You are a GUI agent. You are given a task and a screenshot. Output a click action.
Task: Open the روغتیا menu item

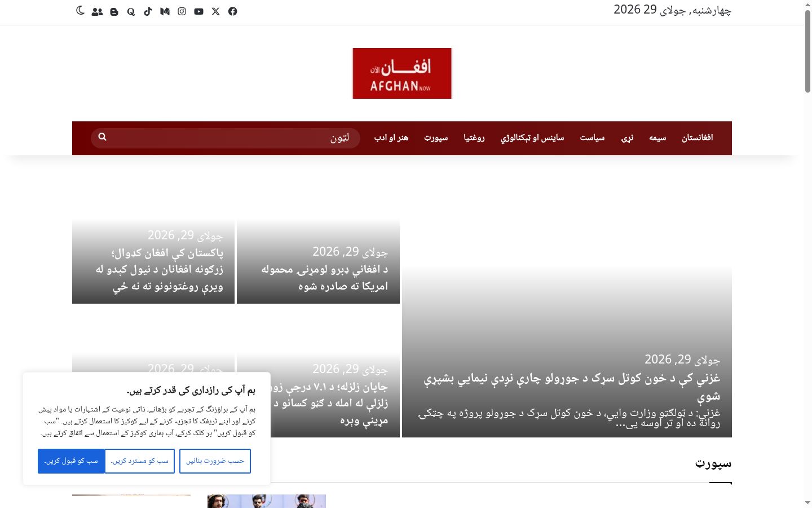(474, 138)
